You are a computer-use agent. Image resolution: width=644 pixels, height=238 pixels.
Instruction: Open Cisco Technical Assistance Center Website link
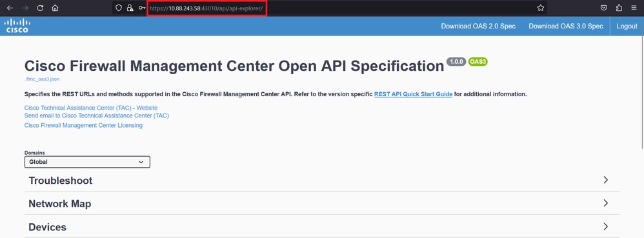91,108
